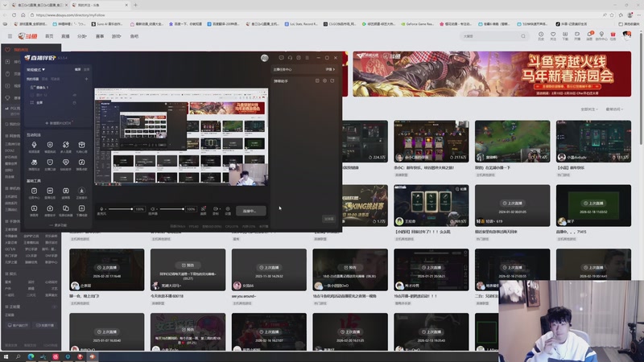This screenshot has width=644, height=362.
Task: Open the 创作中心 creator center icon
Action: click(601, 35)
